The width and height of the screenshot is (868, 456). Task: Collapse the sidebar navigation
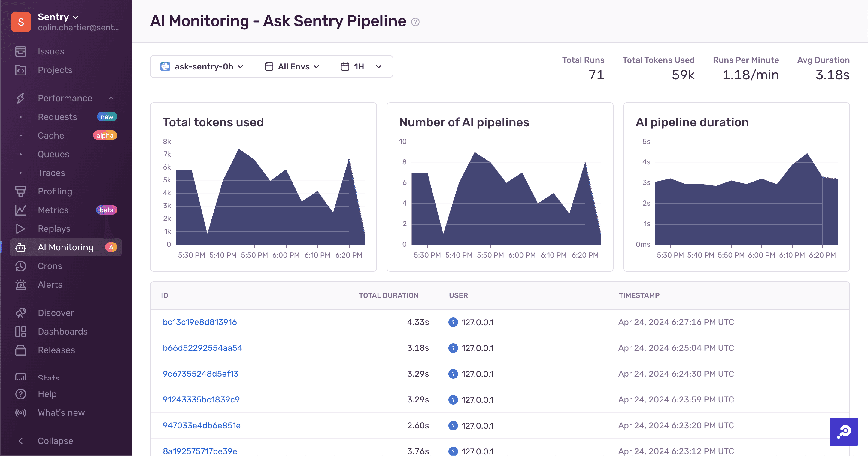pos(55,441)
